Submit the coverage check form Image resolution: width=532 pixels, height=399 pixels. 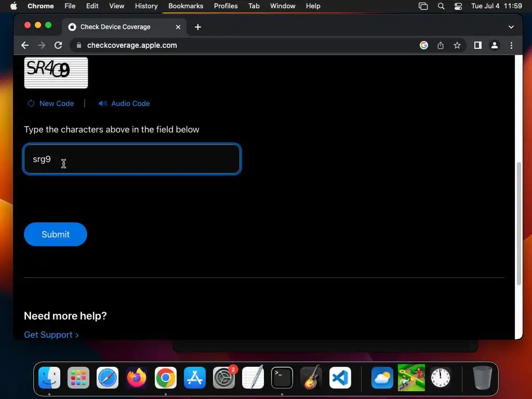[x=56, y=234]
